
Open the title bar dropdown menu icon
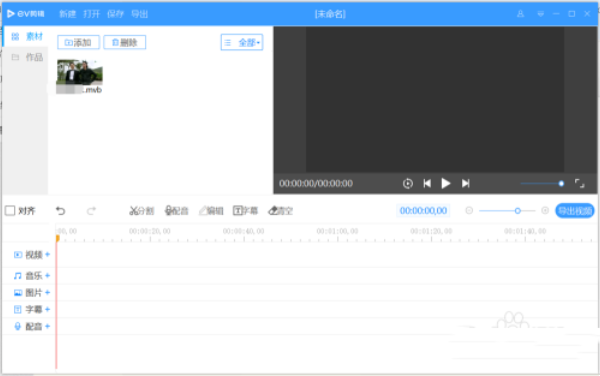pyautogui.click(x=540, y=14)
